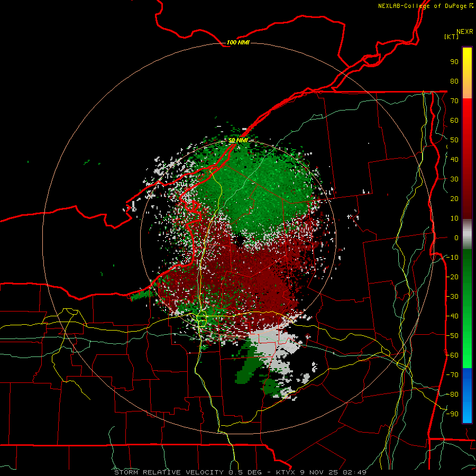Image resolution: width=476 pixels, height=476 pixels.
Task: Click the -50 value on velocity scale
Action: click(452, 336)
